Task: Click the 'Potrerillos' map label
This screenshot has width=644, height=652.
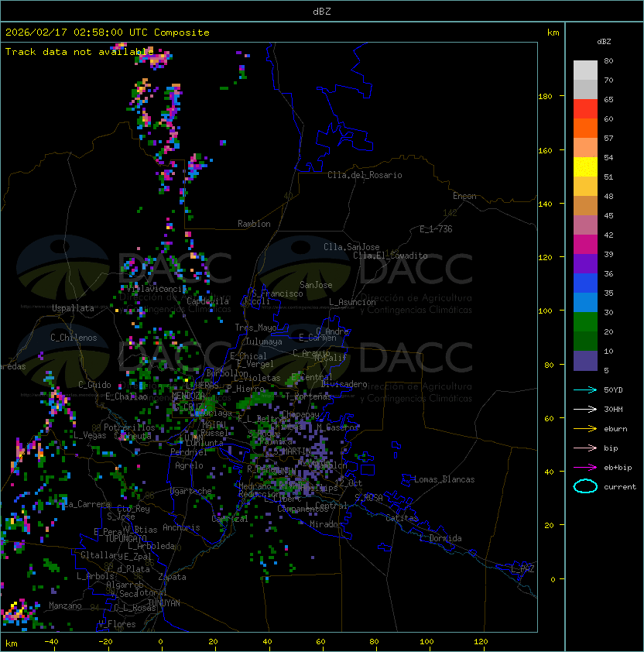Action: [129, 427]
